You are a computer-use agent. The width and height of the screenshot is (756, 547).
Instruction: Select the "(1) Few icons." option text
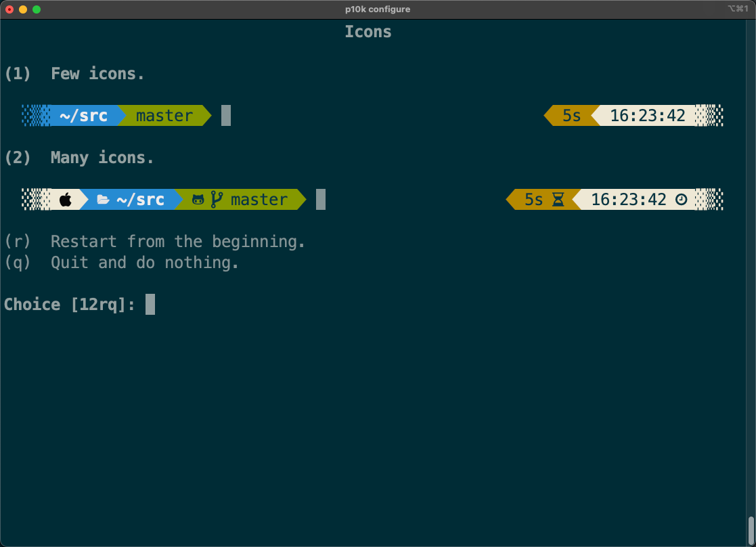pyautogui.click(x=74, y=74)
